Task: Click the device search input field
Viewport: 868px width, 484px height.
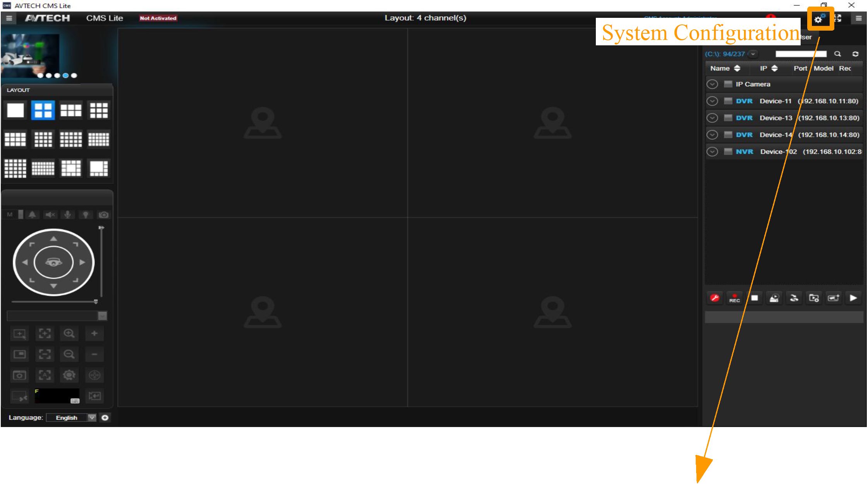Action: (x=800, y=54)
